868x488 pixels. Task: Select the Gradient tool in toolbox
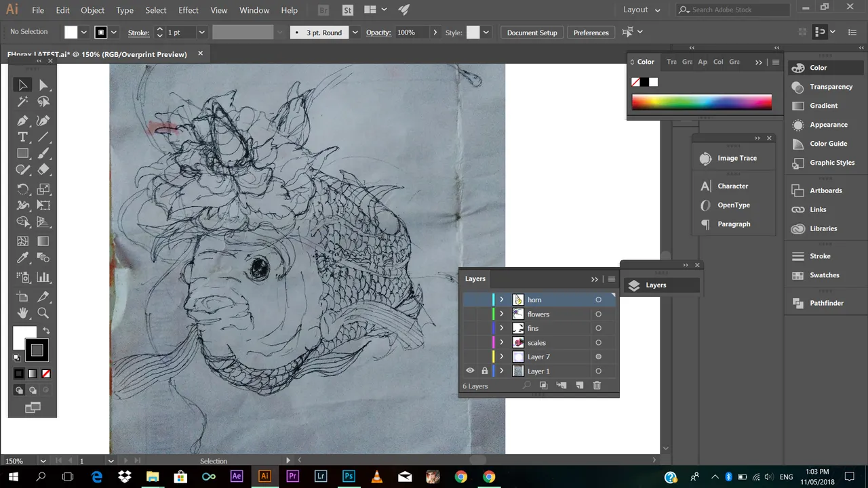43,241
